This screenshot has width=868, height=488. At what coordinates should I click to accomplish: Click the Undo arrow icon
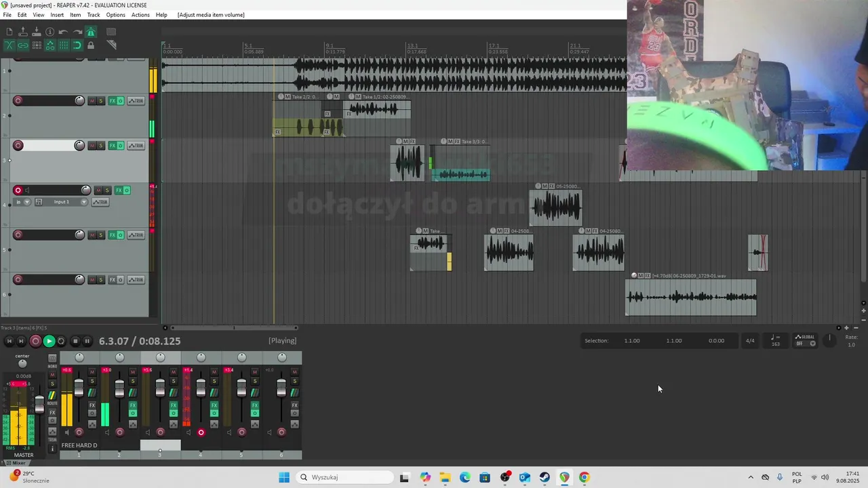(64, 32)
